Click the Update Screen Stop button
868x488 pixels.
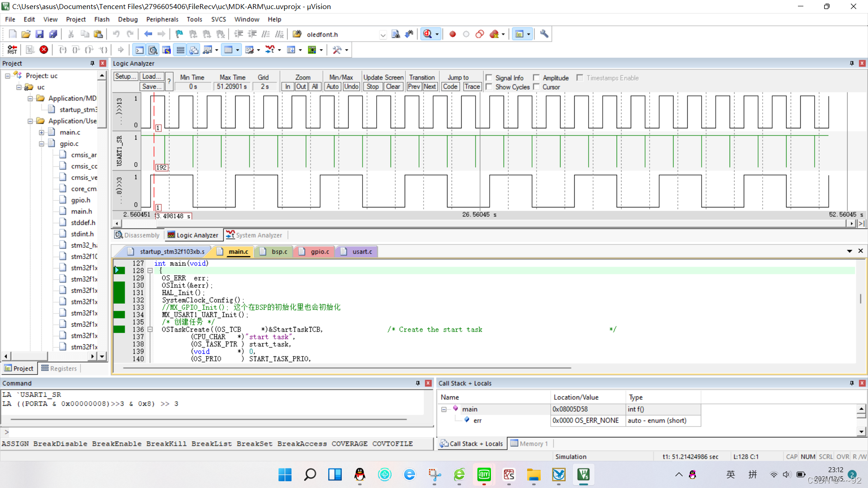pos(373,87)
